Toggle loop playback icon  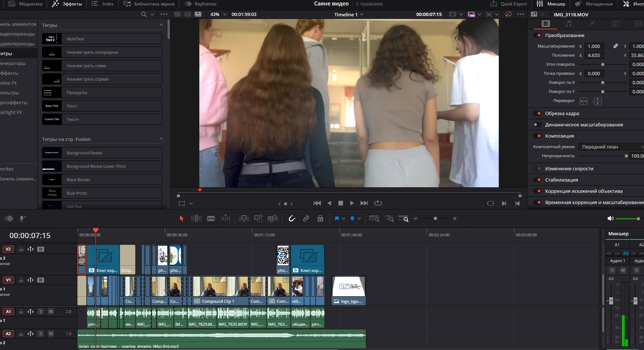[x=378, y=203]
